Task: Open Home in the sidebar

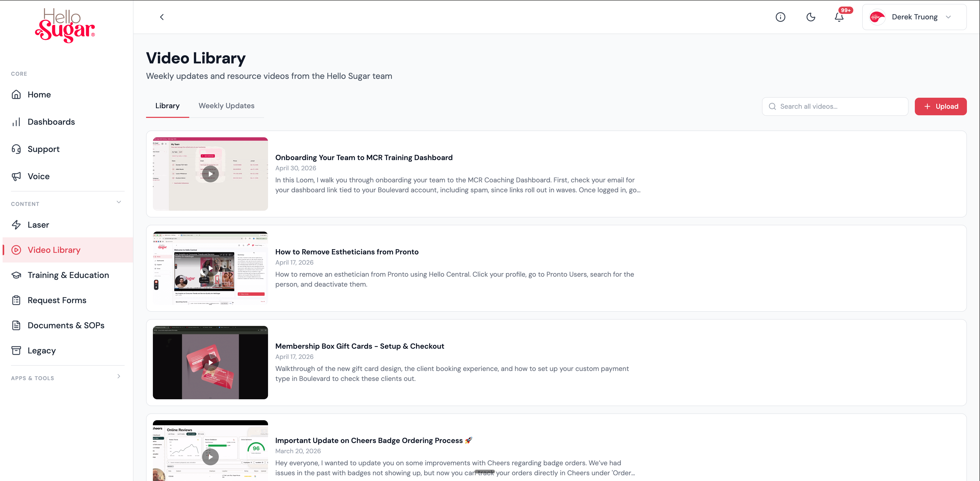Action: [68, 95]
